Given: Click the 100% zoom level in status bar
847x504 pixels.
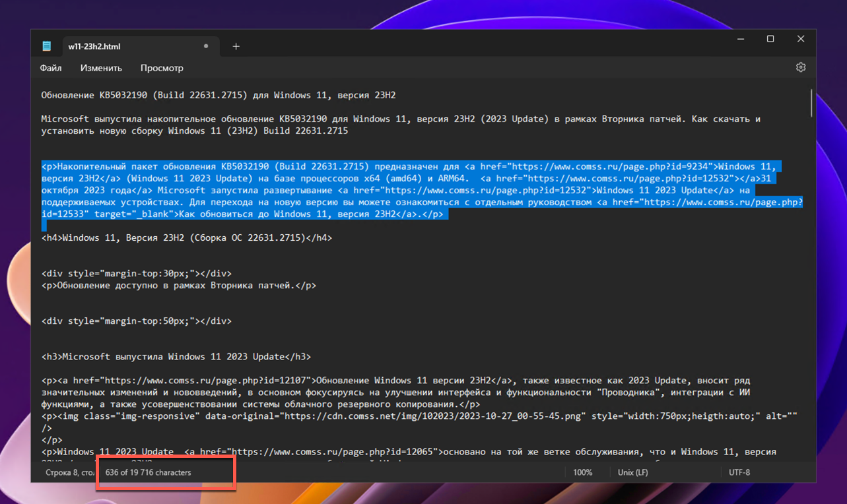Looking at the screenshot, I should [x=582, y=472].
